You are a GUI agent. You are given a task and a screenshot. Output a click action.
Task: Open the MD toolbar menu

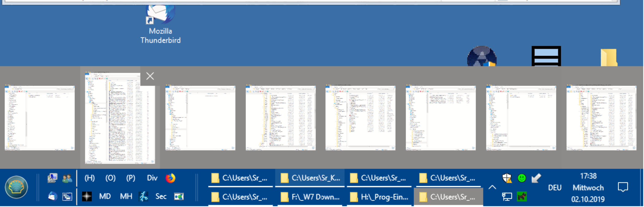click(x=105, y=196)
